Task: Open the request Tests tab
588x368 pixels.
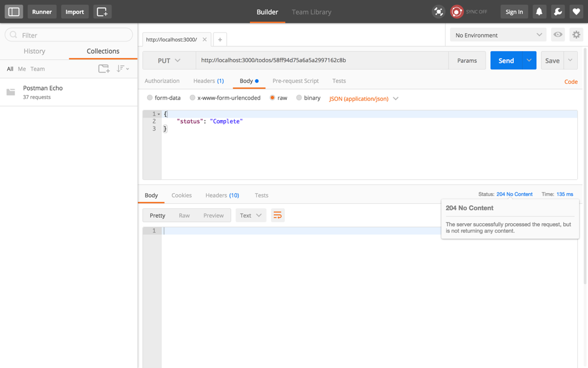Action: click(339, 81)
